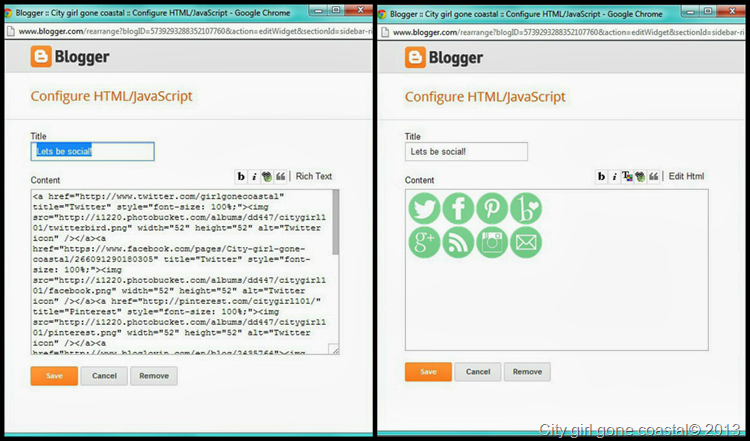Screen dimensions: 750x441
Task: Click italic icon in left window toolbar
Action: 254,176
